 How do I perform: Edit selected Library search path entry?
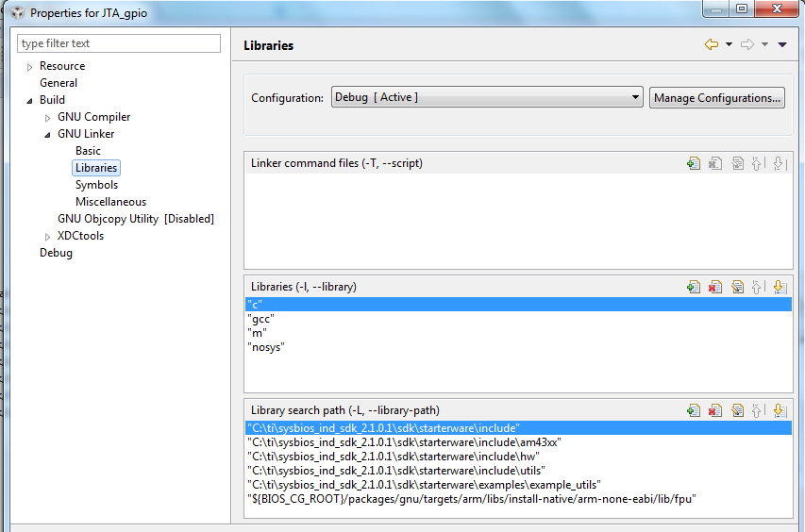[738, 410]
